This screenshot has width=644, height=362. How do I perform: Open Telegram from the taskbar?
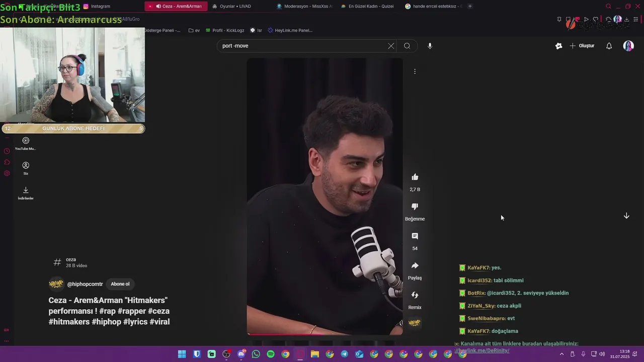click(x=344, y=354)
